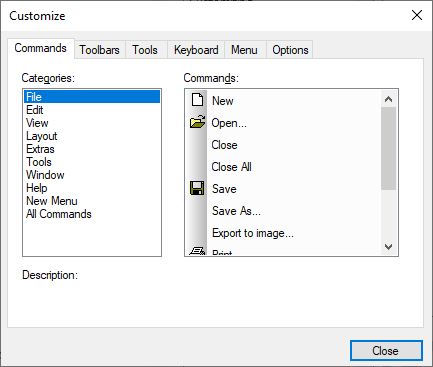Switch to the Commands tab
433x367 pixels.
40,48
